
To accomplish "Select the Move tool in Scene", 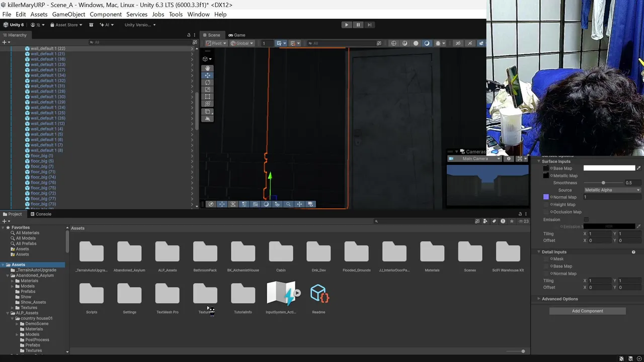I will point(207,75).
